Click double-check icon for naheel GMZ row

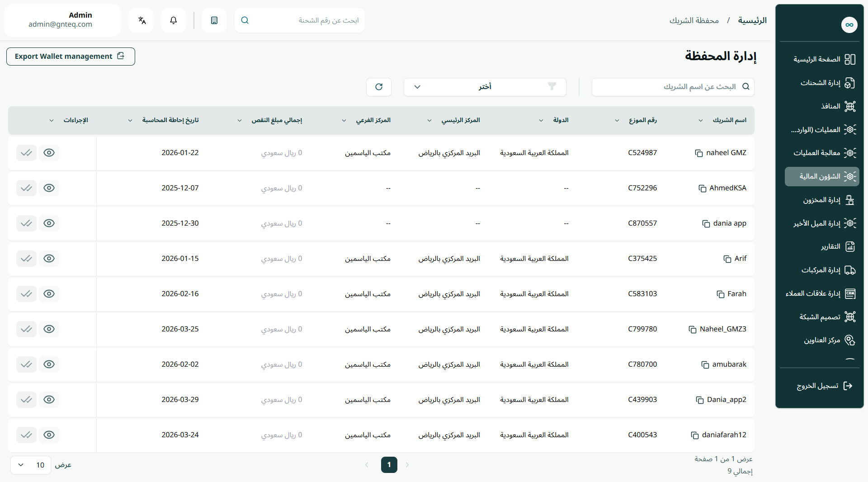26,153
